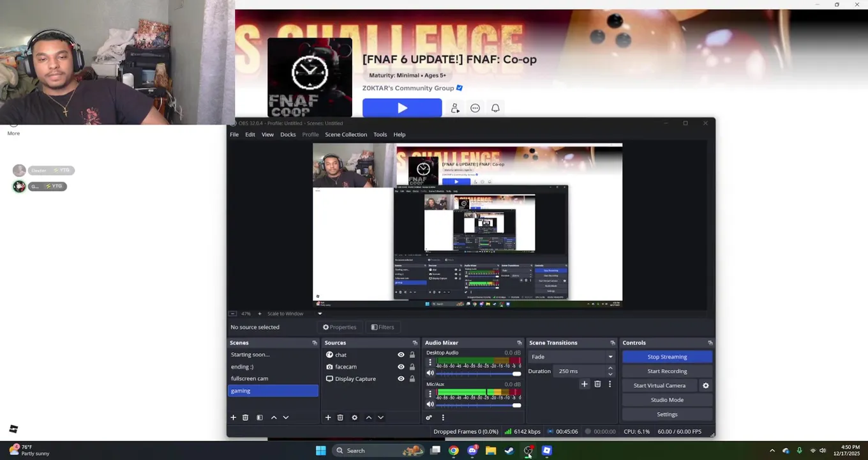This screenshot has width=868, height=460.
Task: Open the File menu in OBS
Action: (234, 135)
